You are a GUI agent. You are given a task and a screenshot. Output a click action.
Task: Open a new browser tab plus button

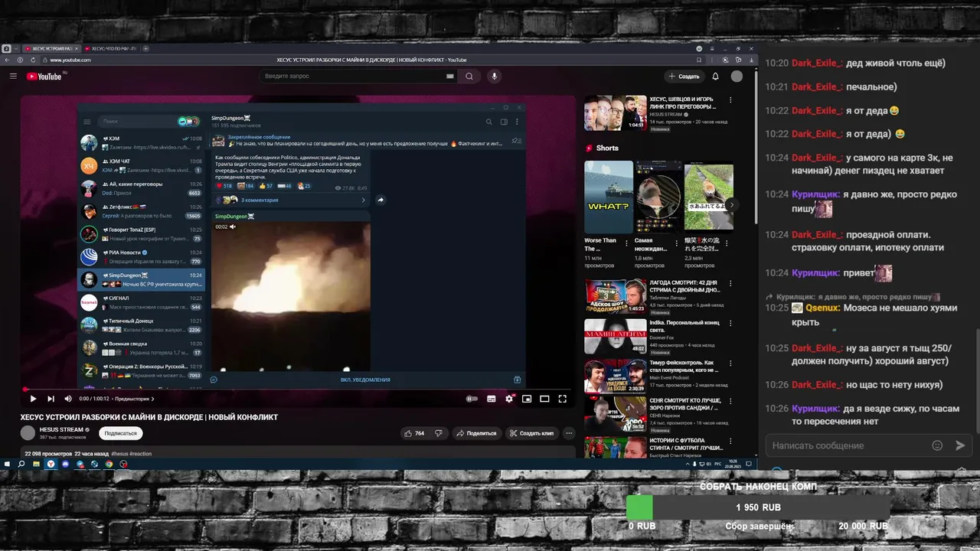pos(145,48)
